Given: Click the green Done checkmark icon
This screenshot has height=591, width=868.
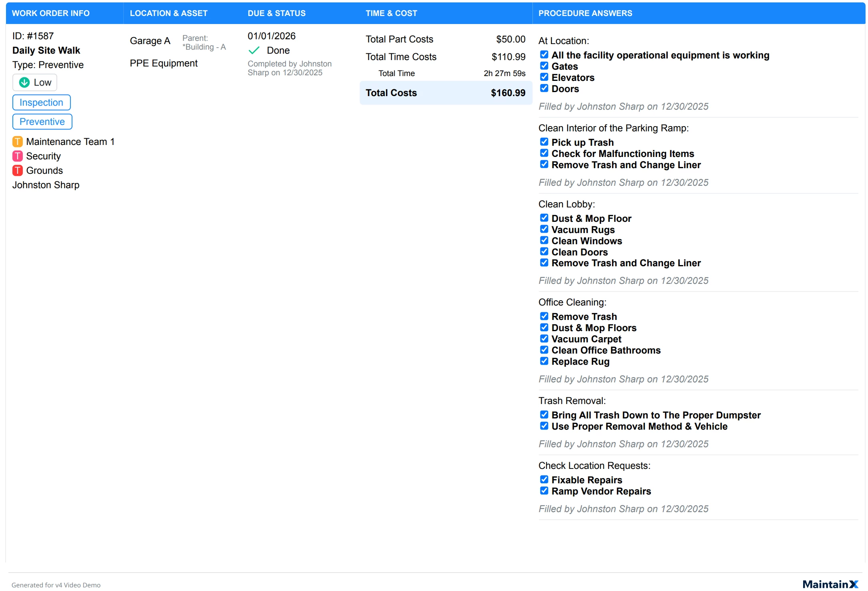Looking at the screenshot, I should tap(254, 50).
